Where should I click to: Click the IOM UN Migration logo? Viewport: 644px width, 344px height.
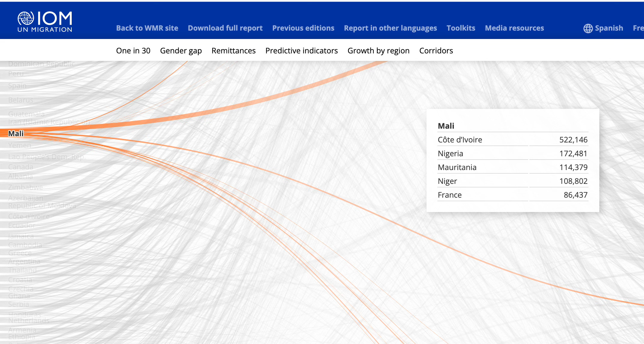pyautogui.click(x=45, y=22)
